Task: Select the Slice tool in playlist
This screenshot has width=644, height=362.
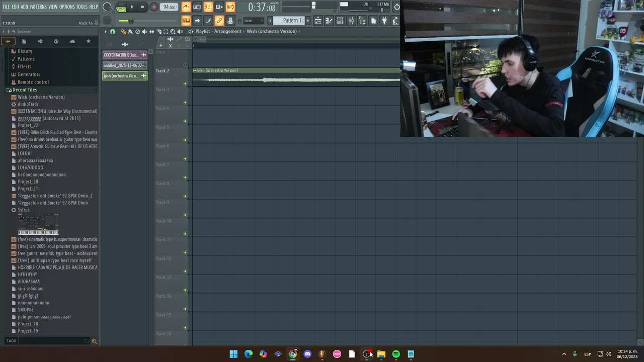Action: pyautogui.click(x=158, y=31)
